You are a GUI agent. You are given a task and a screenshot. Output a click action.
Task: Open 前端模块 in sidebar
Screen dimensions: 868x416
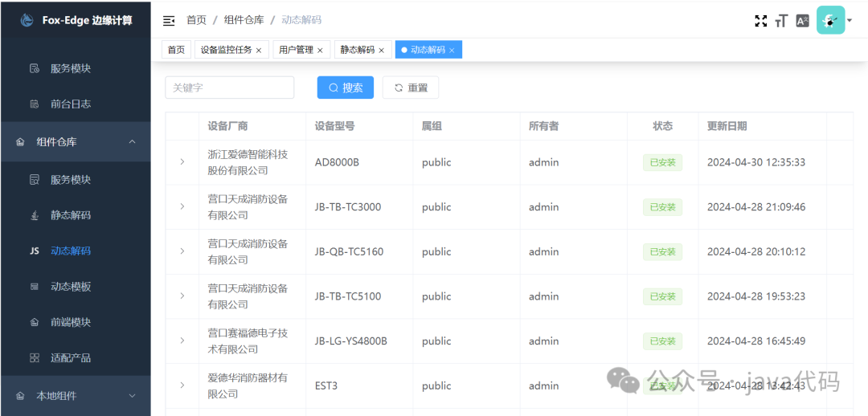pyautogui.click(x=76, y=322)
